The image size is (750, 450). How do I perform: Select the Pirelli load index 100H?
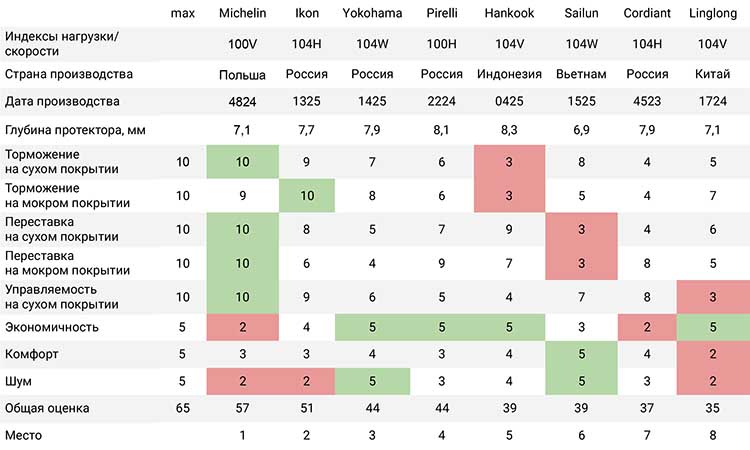pyautogui.click(x=441, y=44)
